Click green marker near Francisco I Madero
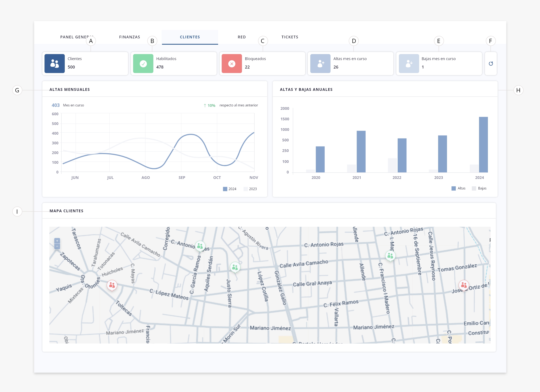Viewport: 540px width, 392px height. pyautogui.click(x=390, y=256)
